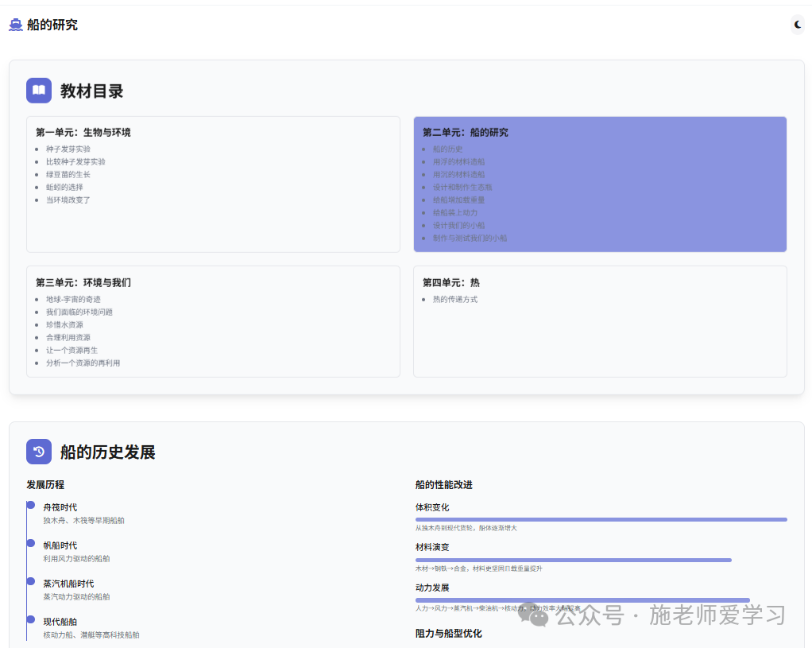Image resolution: width=812 pixels, height=648 pixels.
Task: Click the timeline dot for 蒸汽机船时代
Action: pyautogui.click(x=30, y=581)
